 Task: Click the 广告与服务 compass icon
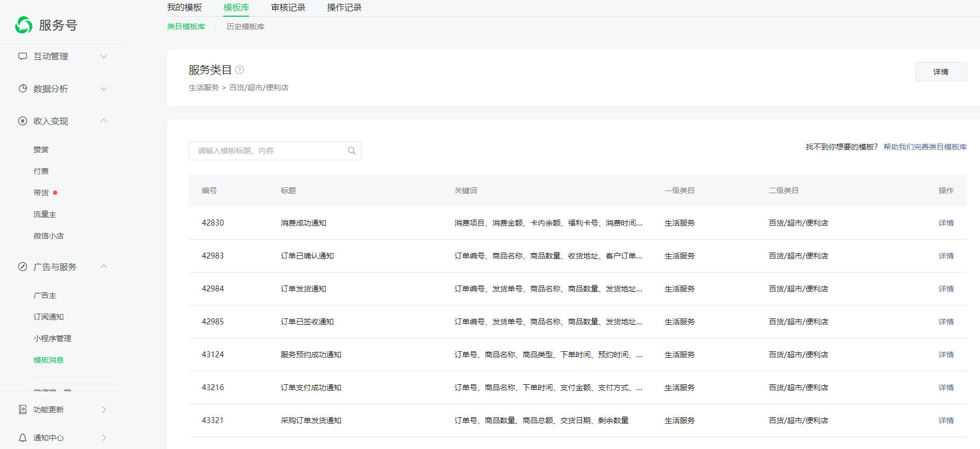tap(23, 267)
